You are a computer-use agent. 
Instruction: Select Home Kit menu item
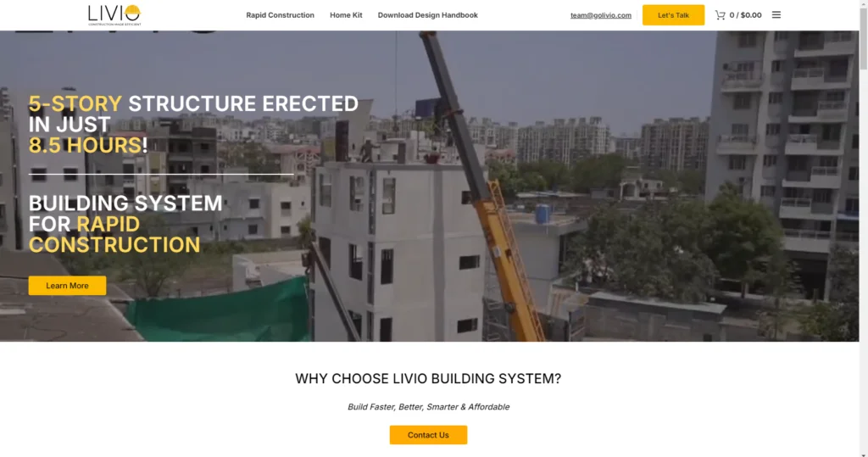346,15
